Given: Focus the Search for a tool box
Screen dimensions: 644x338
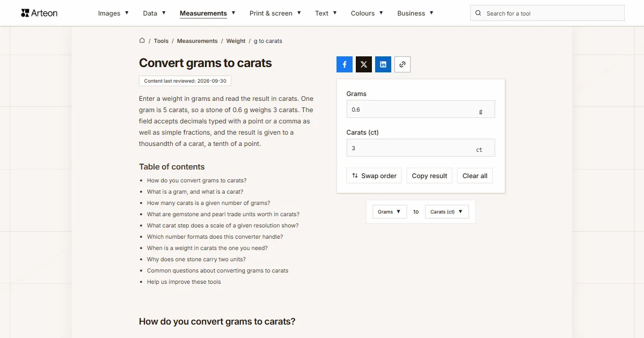Looking at the screenshot, I should [547, 13].
